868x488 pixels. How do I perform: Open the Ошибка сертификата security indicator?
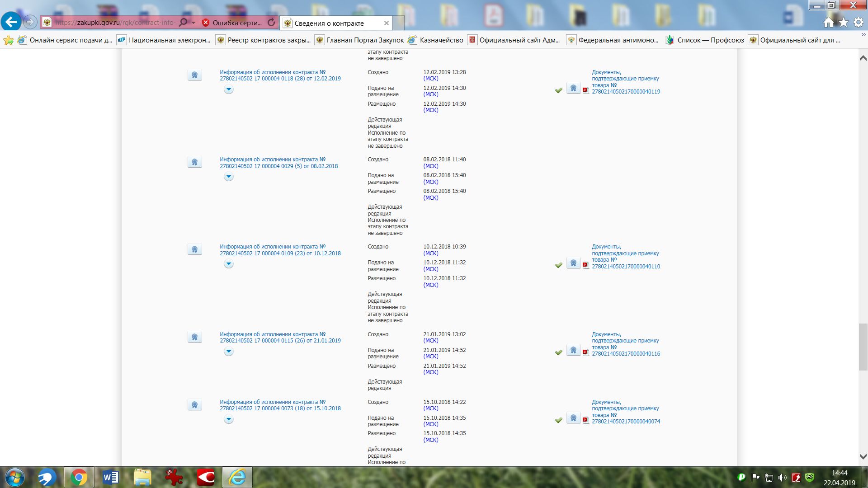(x=232, y=23)
